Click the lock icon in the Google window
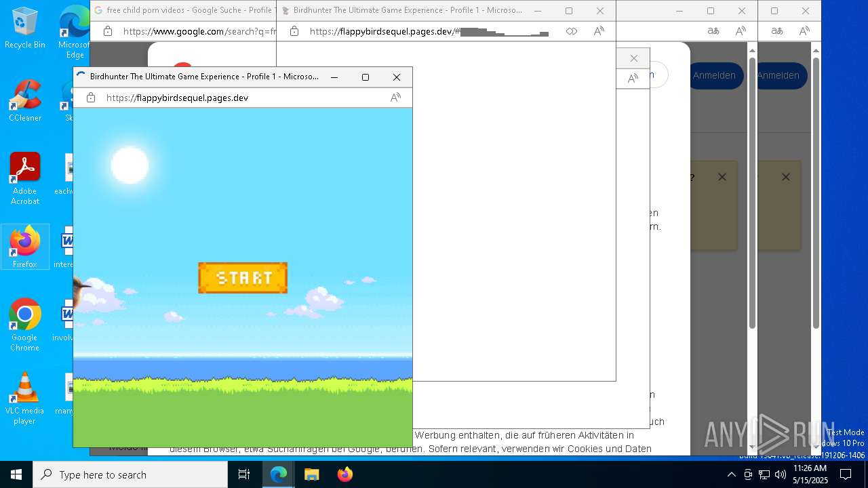 click(x=107, y=31)
